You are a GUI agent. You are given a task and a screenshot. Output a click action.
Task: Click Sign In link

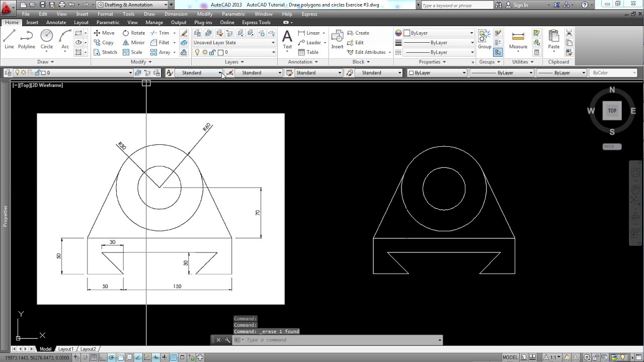click(x=517, y=5)
